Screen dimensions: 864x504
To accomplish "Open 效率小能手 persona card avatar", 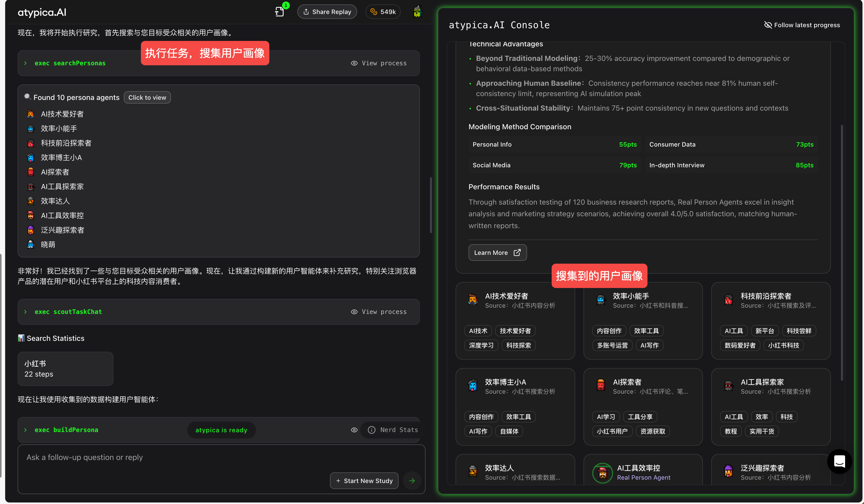I will click(x=601, y=300).
